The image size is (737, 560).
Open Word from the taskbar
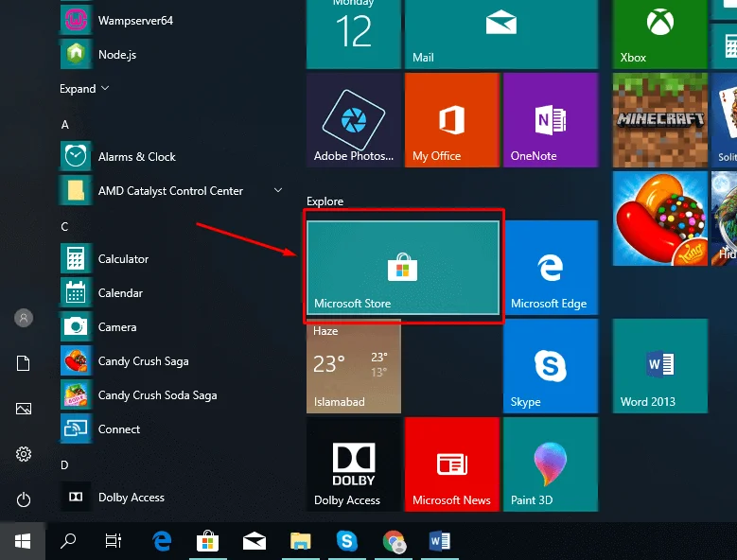440,541
